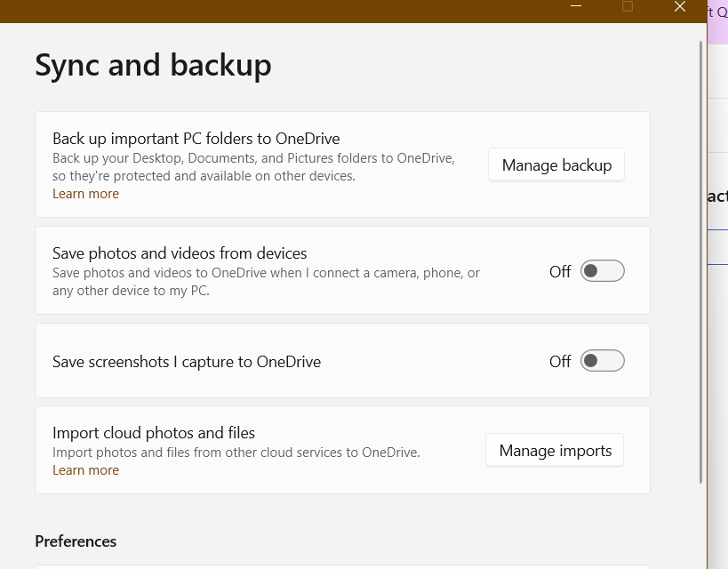This screenshot has width=728, height=569.
Task: Open Manage imports for cloud photos
Action: (x=555, y=450)
